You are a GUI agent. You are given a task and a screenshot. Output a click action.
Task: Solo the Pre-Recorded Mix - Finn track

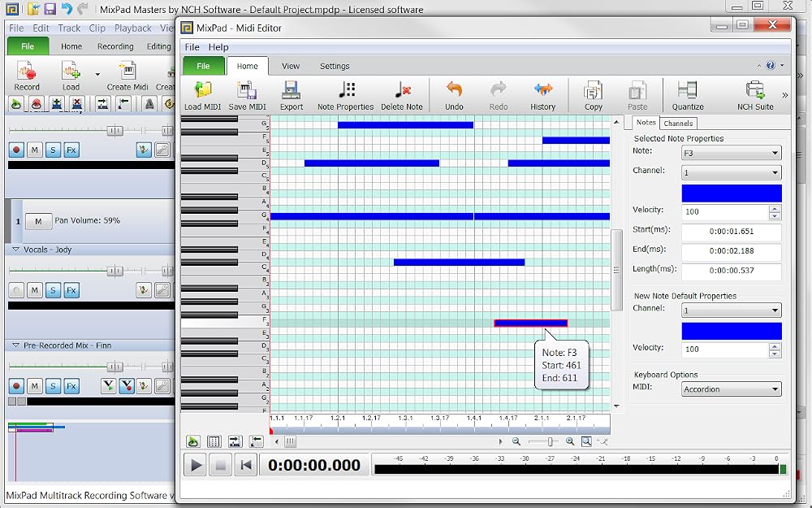(x=53, y=386)
